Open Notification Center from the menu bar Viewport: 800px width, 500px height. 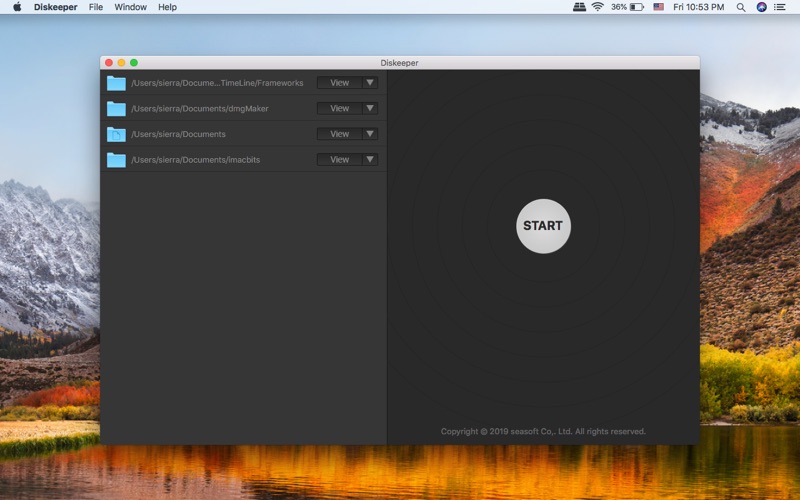point(780,7)
